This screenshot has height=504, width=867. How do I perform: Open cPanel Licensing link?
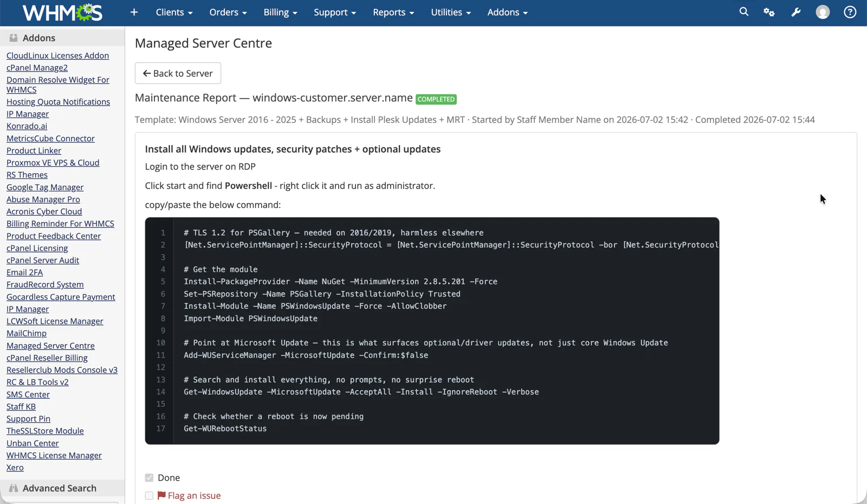37,248
